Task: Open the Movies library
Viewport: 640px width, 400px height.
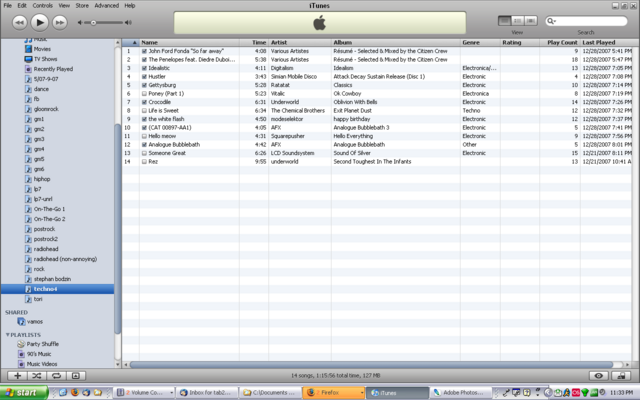Action: [x=42, y=49]
